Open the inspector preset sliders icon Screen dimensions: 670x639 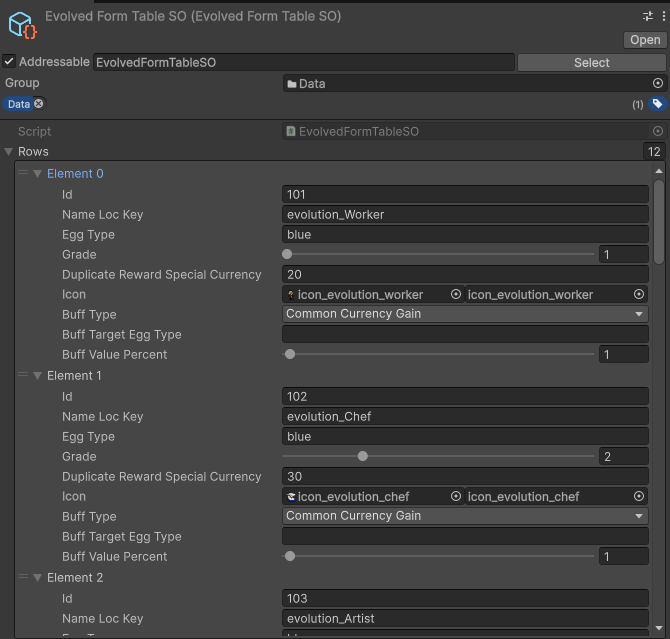pos(648,16)
